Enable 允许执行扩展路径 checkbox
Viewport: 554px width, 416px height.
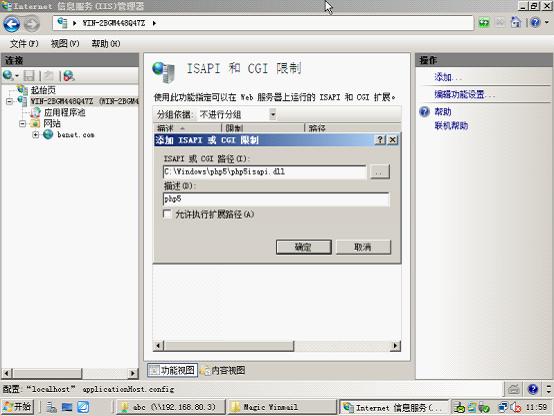pos(167,214)
